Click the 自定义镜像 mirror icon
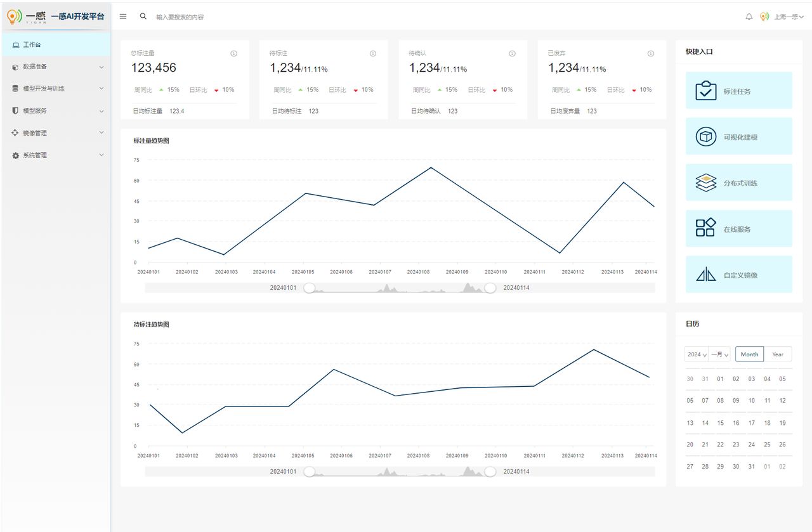Image resolution: width=812 pixels, height=532 pixels. (705, 275)
